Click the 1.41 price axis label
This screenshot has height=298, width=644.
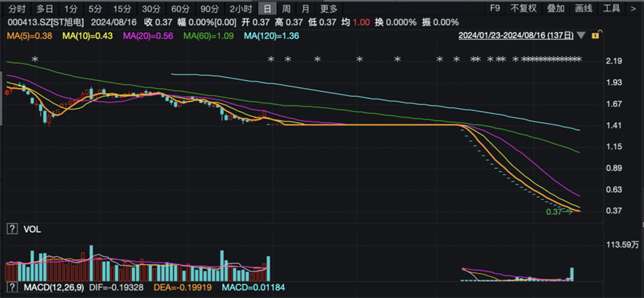coord(614,125)
